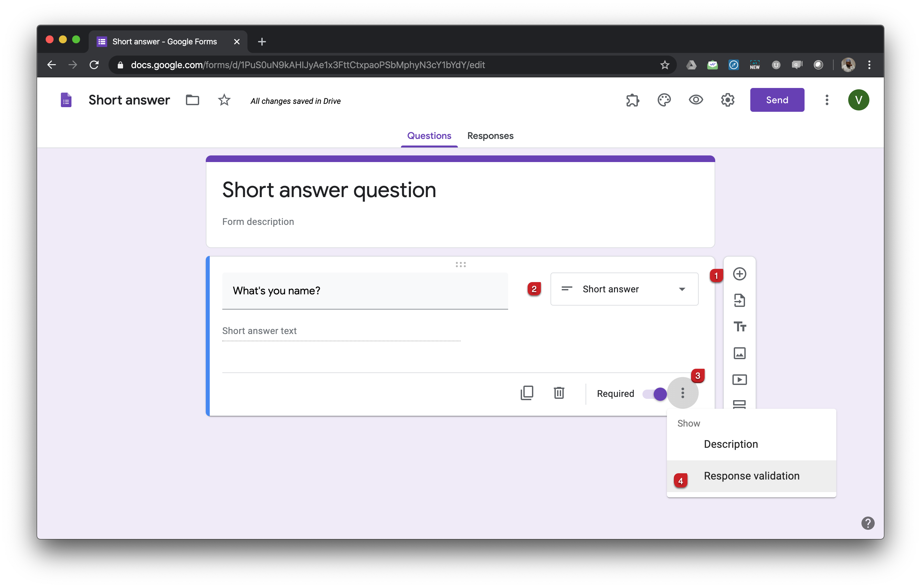Click the add video icon
Screen dimensions: 921x588
(738, 379)
